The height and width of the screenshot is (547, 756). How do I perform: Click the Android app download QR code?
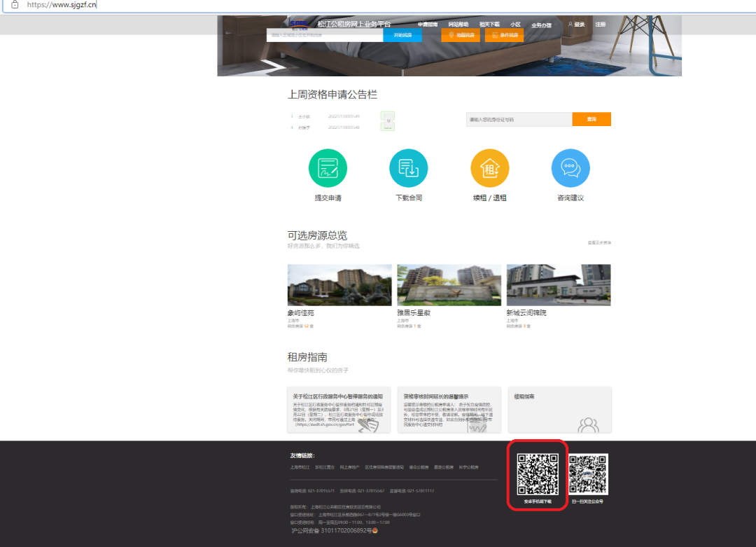click(538, 474)
